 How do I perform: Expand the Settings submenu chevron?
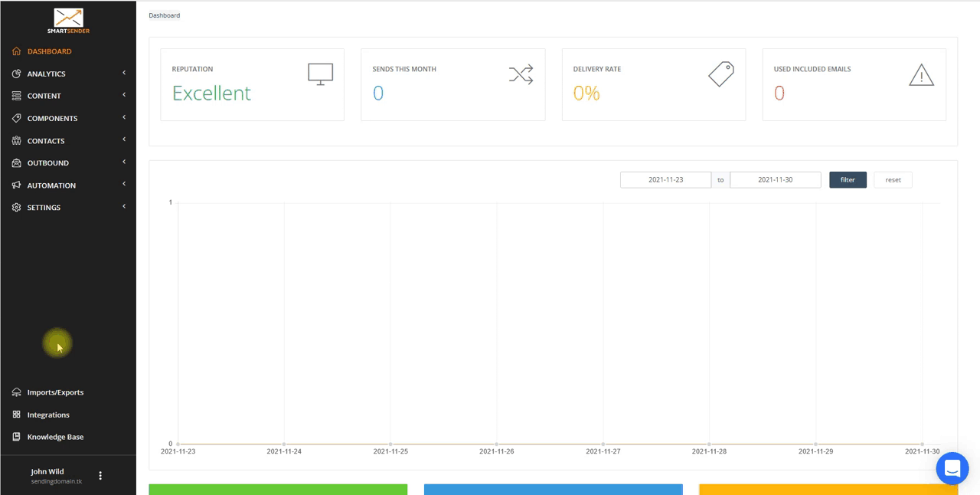(x=124, y=207)
